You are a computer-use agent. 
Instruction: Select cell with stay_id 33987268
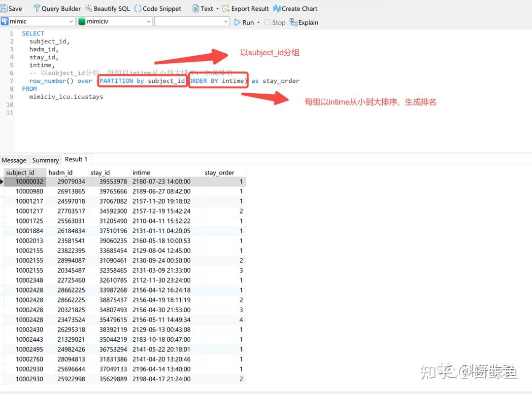point(109,290)
